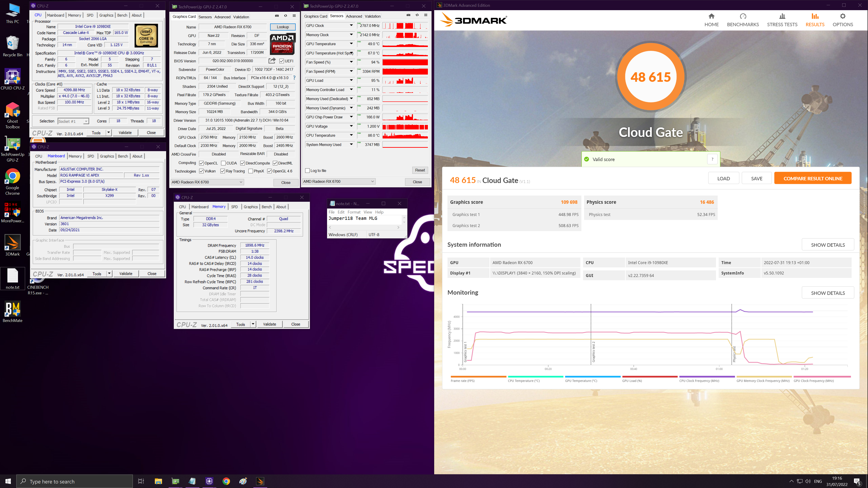This screenshot has width=868, height=488.
Task: Click SHOW DETAILS for System information
Action: (828, 245)
